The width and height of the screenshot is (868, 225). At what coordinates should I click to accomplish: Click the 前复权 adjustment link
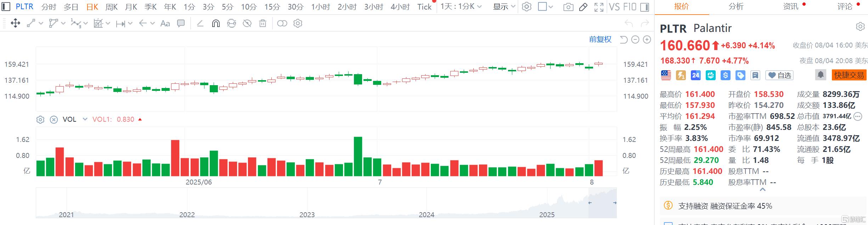pos(600,39)
